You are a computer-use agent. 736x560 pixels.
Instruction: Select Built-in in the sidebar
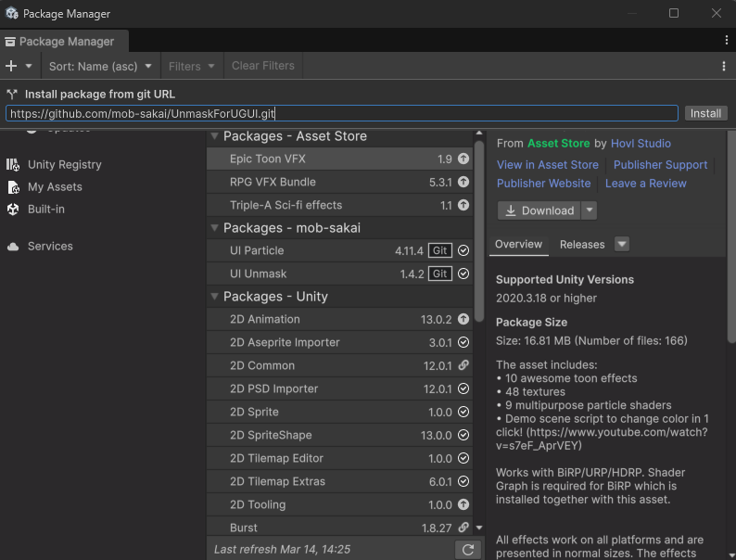pyautogui.click(x=46, y=210)
